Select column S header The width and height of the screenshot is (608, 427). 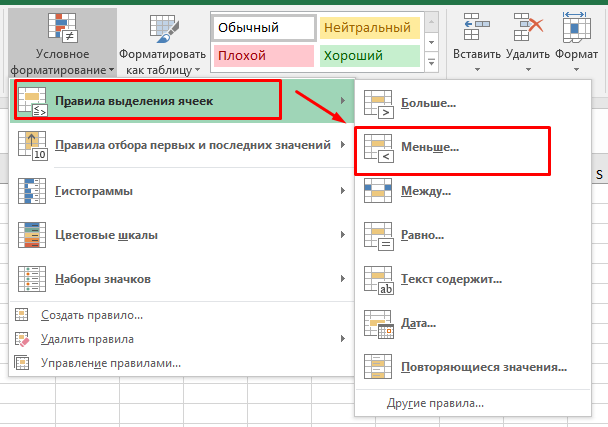[599, 175]
